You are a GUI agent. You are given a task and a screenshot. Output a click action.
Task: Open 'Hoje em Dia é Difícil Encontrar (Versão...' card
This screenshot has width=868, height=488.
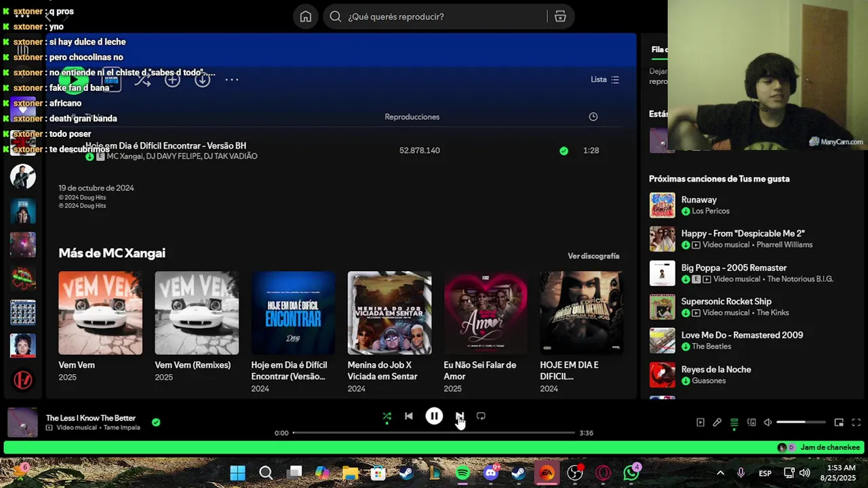coord(293,332)
